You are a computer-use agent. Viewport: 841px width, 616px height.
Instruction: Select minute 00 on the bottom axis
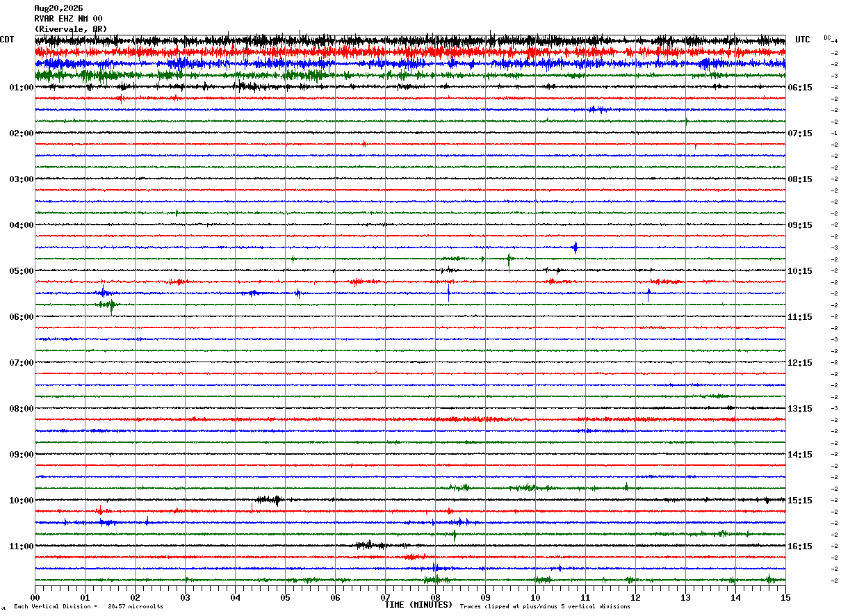(x=35, y=597)
